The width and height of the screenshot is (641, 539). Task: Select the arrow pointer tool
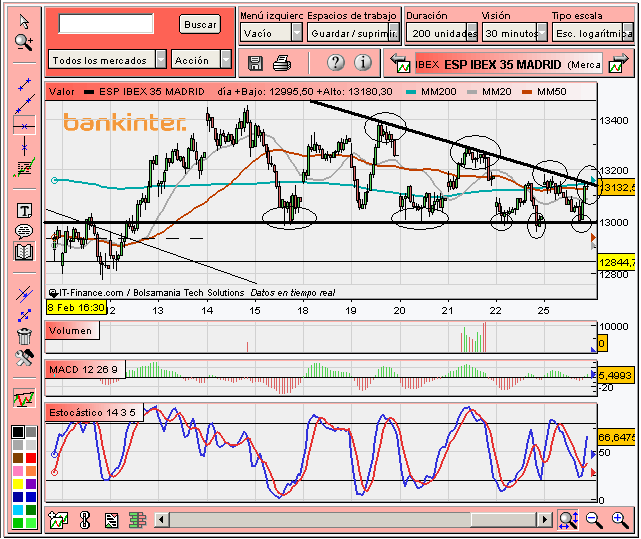(24, 22)
